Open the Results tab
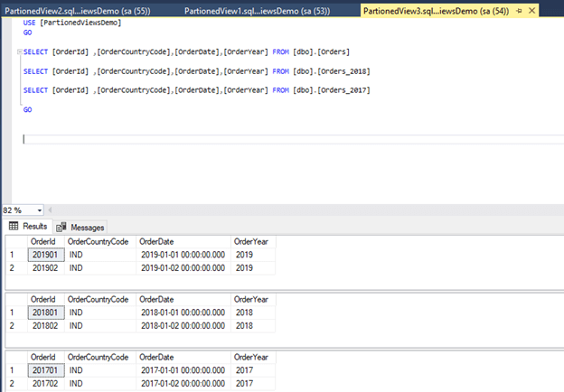 (x=28, y=227)
